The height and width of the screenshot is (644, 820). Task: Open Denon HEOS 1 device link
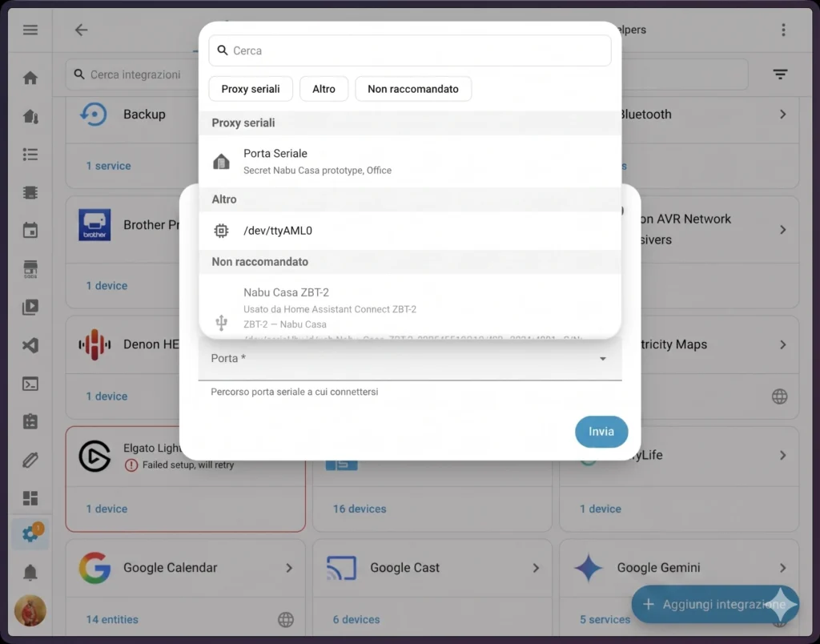107,396
